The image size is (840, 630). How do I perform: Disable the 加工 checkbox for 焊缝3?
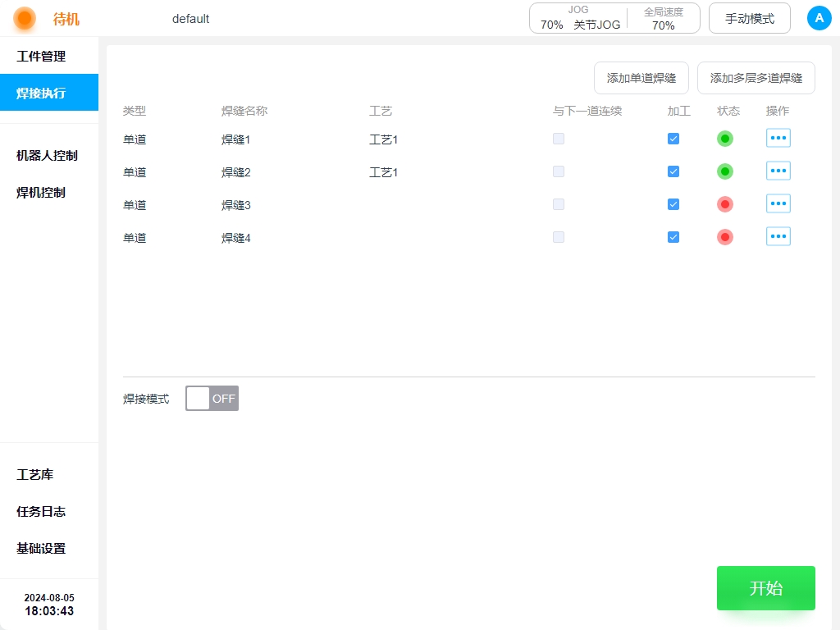pos(673,204)
